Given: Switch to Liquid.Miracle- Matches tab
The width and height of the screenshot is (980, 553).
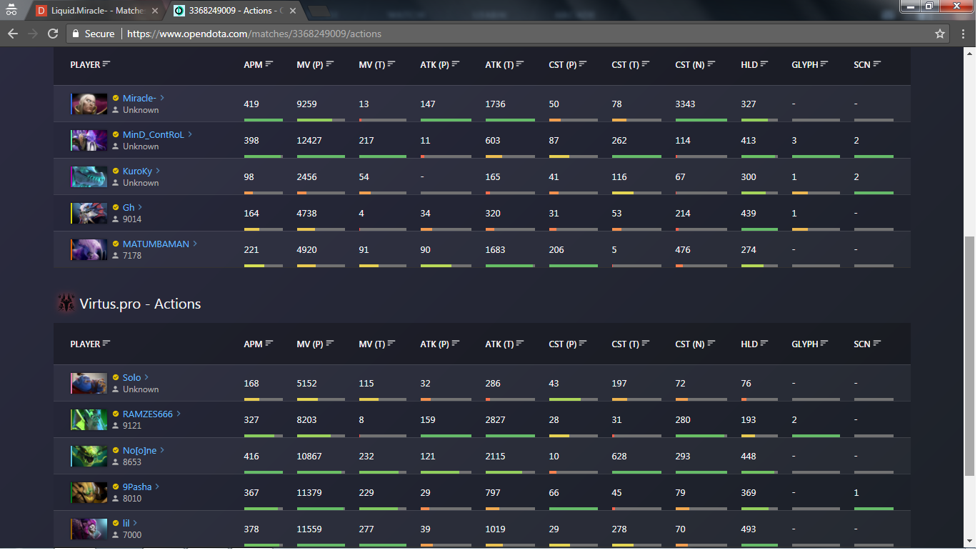Looking at the screenshot, I should tap(96, 11).
